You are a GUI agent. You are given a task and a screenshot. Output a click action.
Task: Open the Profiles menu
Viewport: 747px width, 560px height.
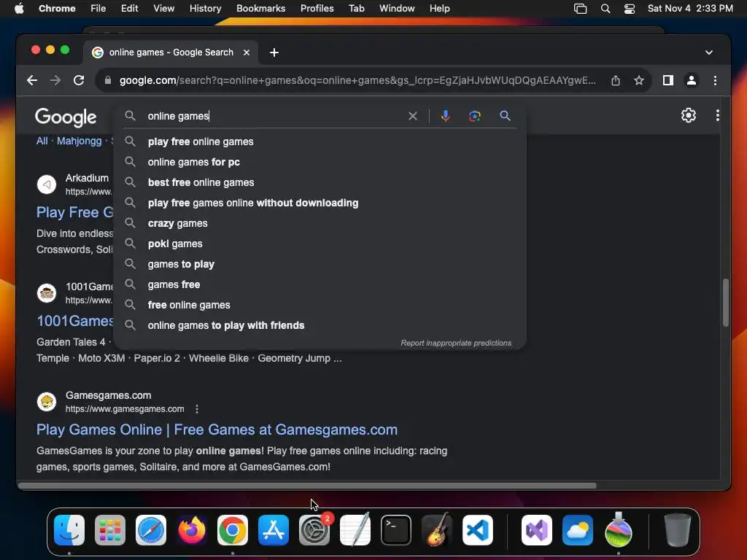click(317, 9)
